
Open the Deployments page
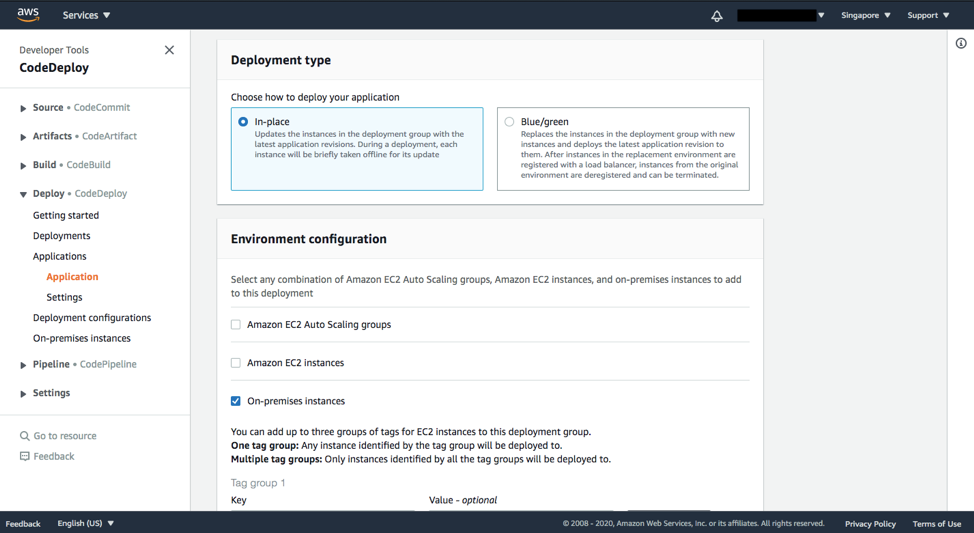[x=61, y=235]
